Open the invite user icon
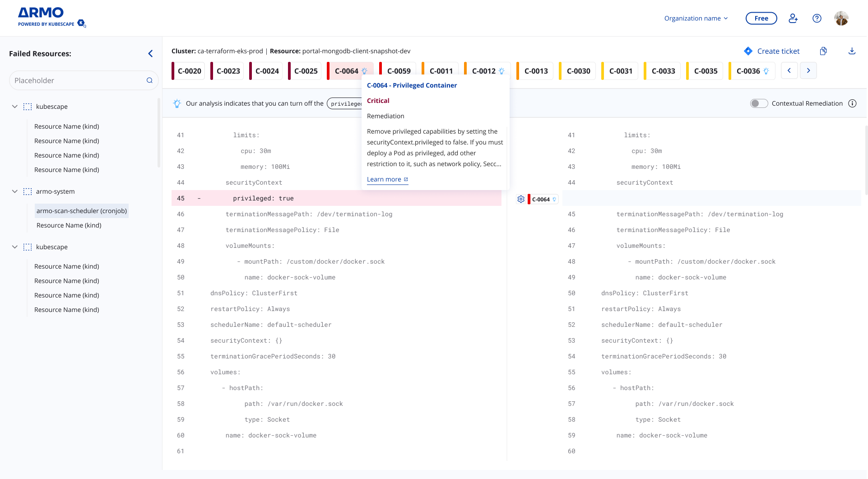This screenshot has height=479, width=868. tap(793, 18)
